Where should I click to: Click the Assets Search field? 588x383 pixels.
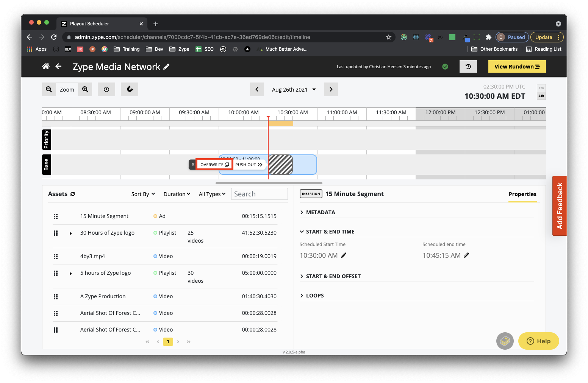pyautogui.click(x=260, y=194)
